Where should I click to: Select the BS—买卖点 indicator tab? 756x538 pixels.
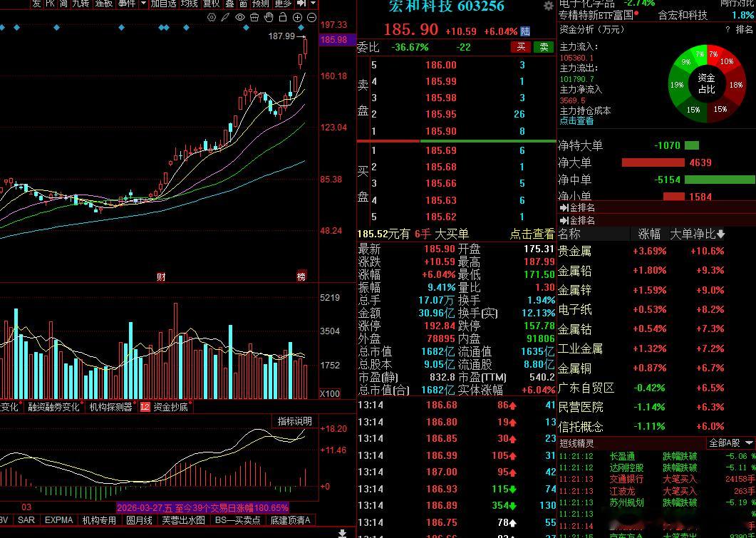[238, 520]
